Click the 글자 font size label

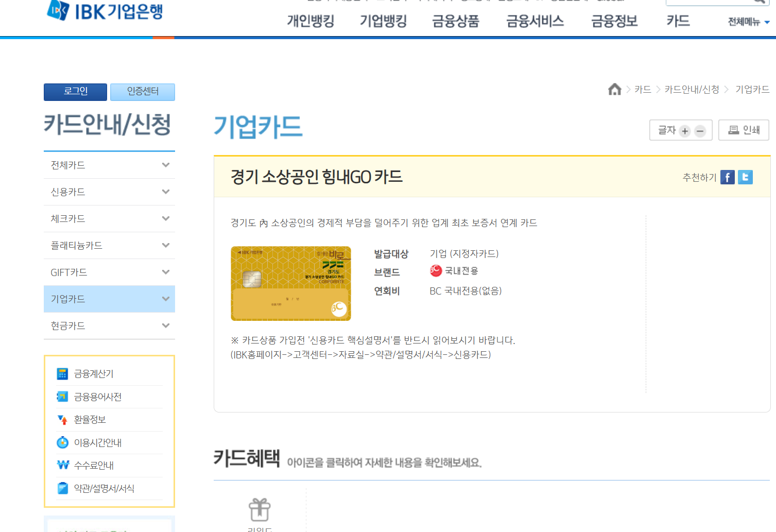pyautogui.click(x=667, y=130)
